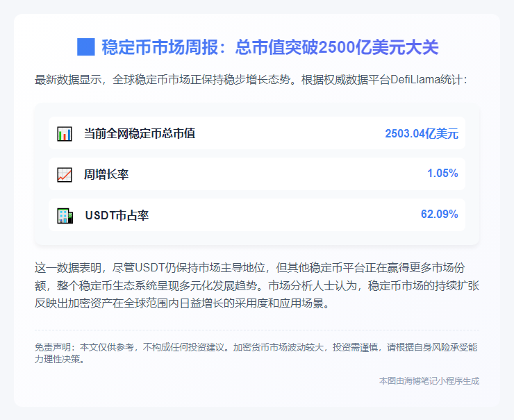
Task: Click the headline 稳定币市场周报：总市值突破2500亿美元大关
Action: click(270, 47)
